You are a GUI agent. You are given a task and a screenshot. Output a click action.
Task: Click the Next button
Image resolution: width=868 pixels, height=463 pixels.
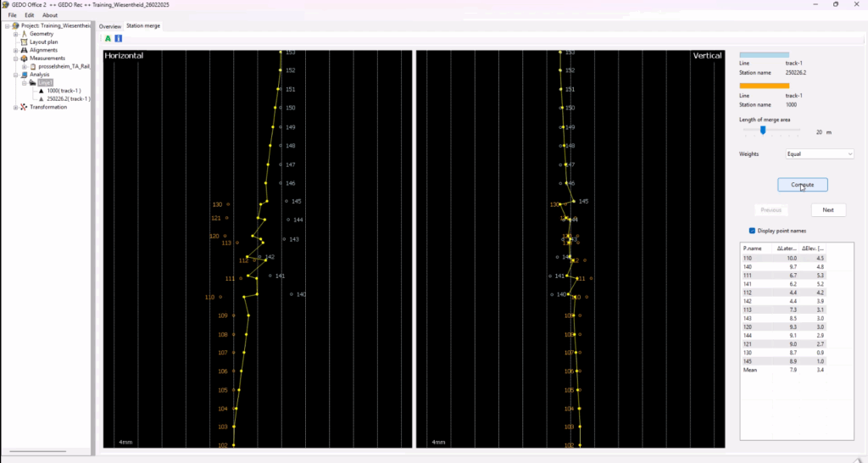point(828,209)
